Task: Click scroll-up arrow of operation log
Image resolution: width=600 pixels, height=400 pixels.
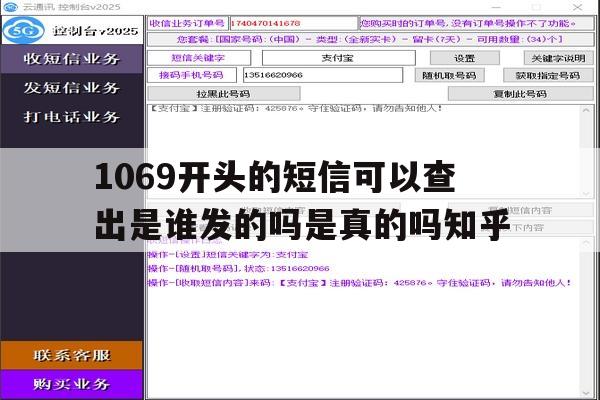Action: click(586, 243)
